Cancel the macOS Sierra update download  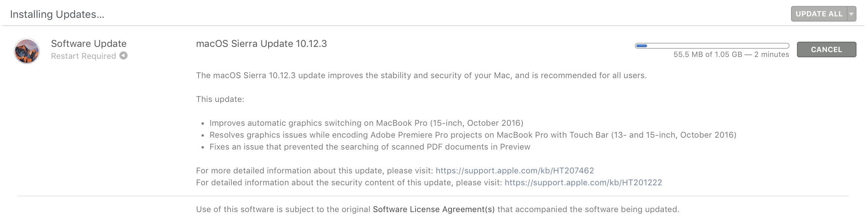pos(826,49)
